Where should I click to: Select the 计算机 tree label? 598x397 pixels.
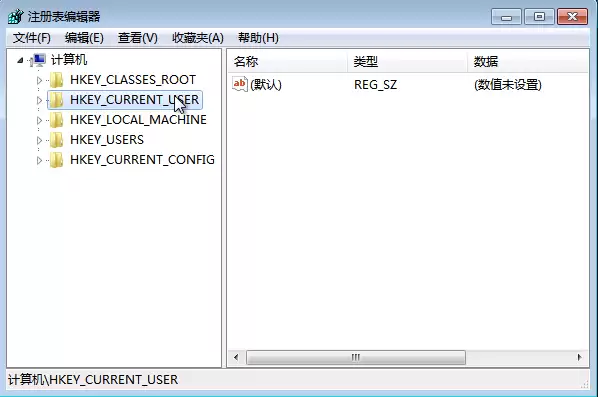(69, 60)
